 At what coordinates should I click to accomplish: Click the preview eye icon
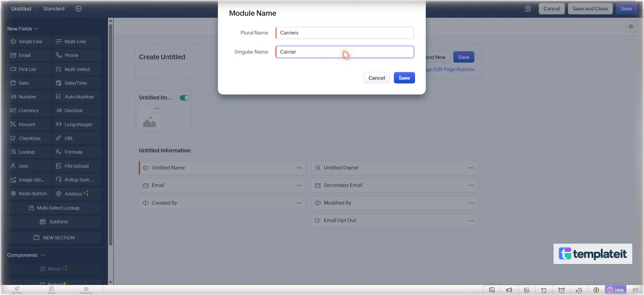(x=631, y=27)
